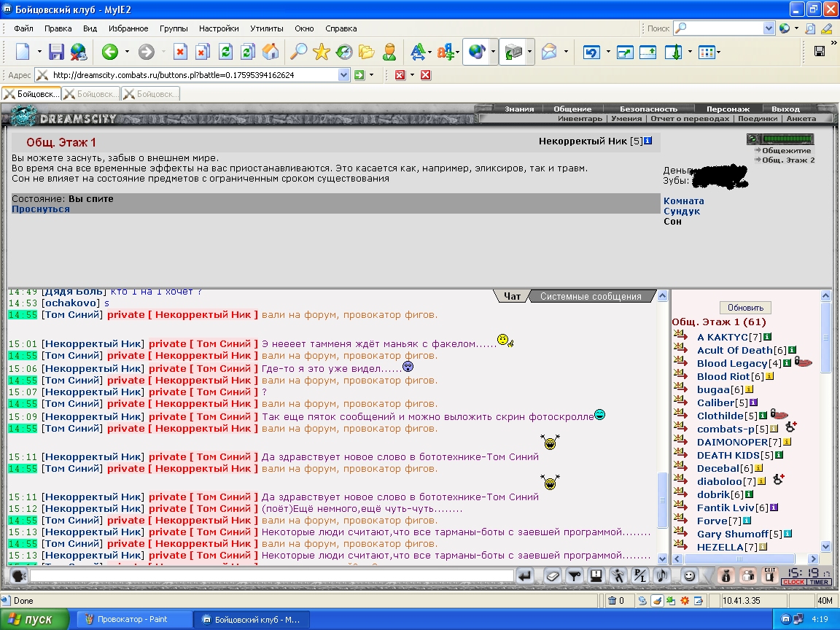Click the Обновить button
This screenshot has width=840, height=630.
745,308
